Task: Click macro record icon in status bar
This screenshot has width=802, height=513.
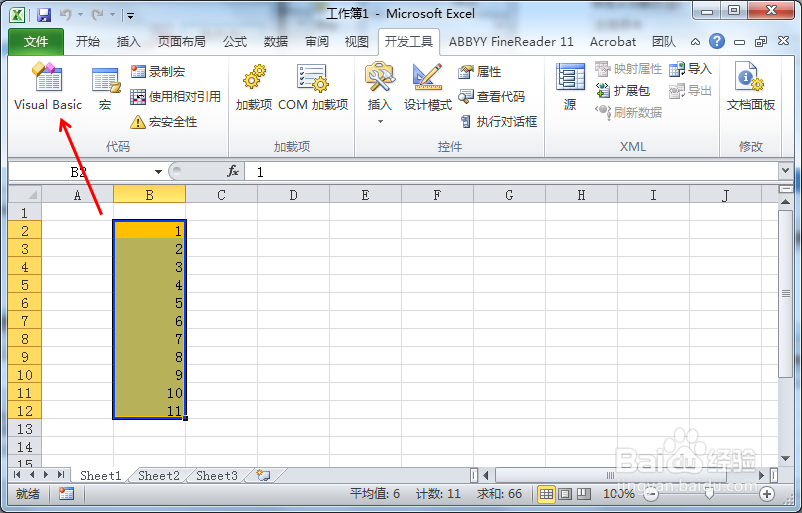Action: click(x=66, y=494)
